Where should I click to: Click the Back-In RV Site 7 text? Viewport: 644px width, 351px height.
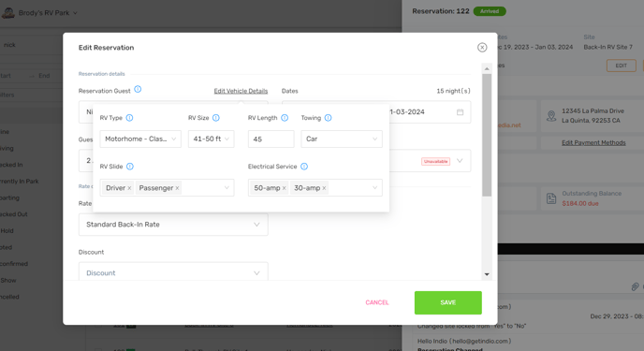(607, 47)
